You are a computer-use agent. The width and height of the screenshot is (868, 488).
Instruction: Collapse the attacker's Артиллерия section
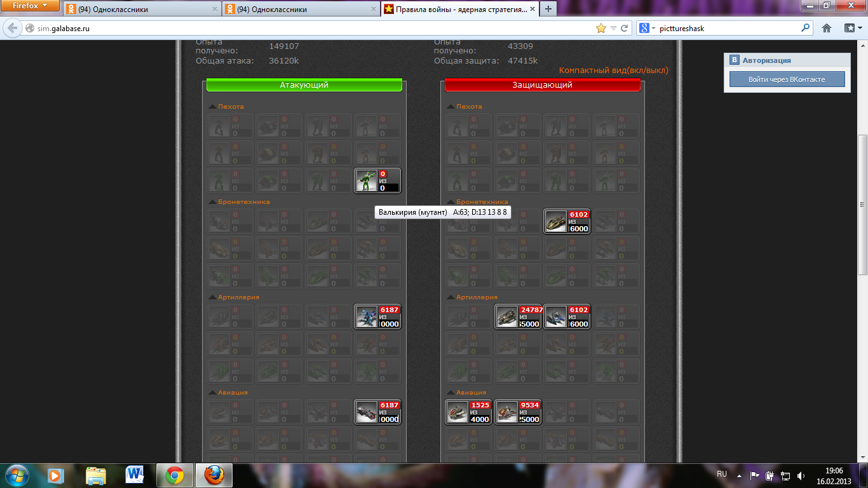(213, 297)
